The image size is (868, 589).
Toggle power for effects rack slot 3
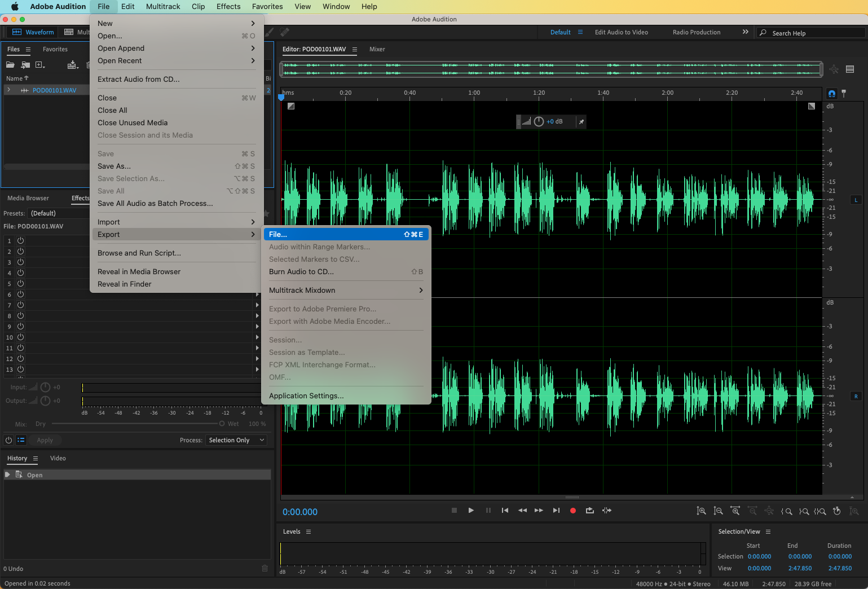(20, 262)
